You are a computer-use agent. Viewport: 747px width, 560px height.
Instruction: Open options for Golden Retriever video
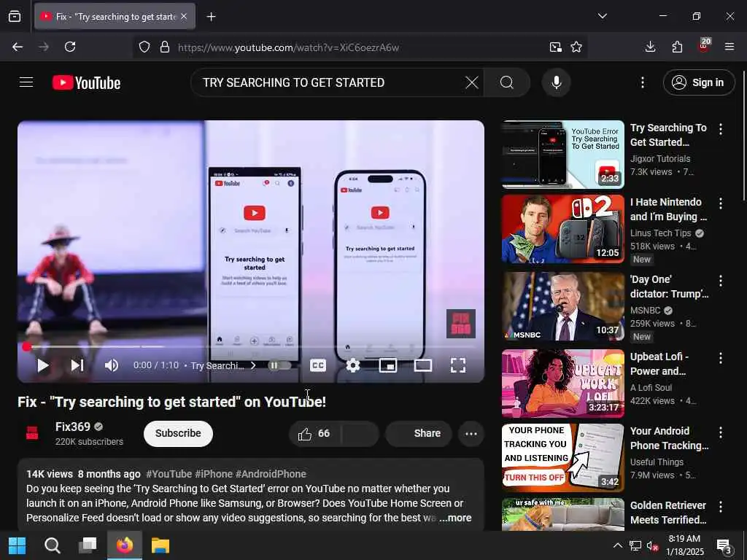pos(720,507)
